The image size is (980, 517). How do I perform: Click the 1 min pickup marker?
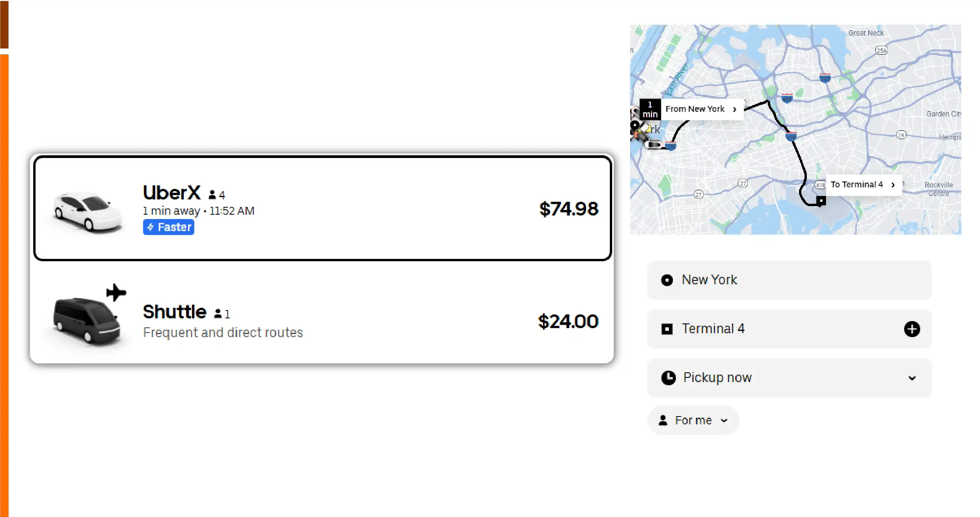tap(650, 110)
